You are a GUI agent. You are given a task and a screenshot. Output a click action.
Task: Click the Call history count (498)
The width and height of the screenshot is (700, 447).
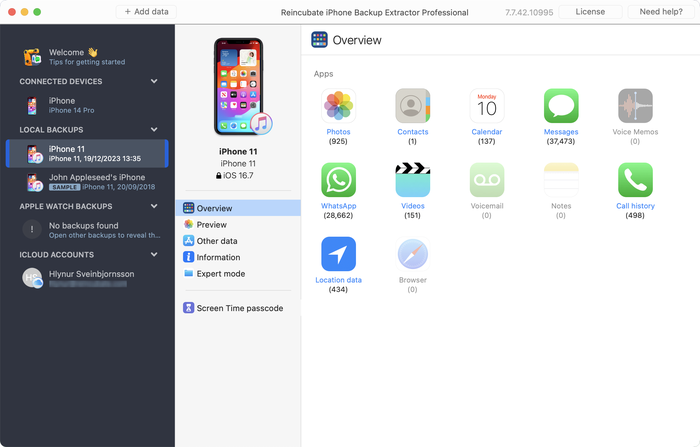tap(635, 215)
